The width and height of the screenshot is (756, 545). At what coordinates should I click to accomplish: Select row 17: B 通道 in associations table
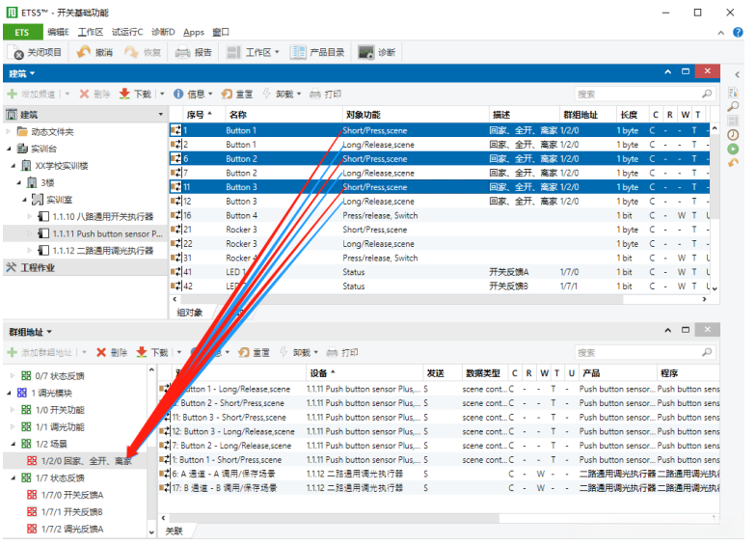click(439, 488)
